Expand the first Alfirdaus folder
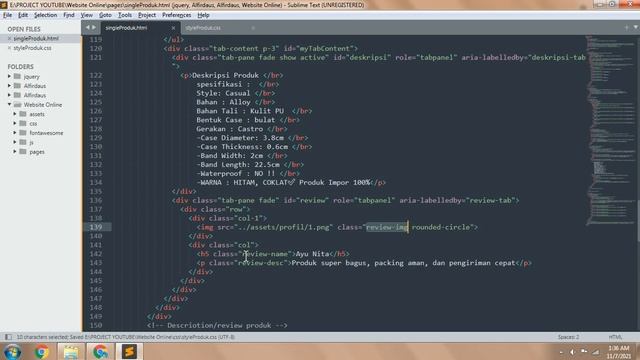The width and height of the screenshot is (640, 360). click(x=9, y=86)
